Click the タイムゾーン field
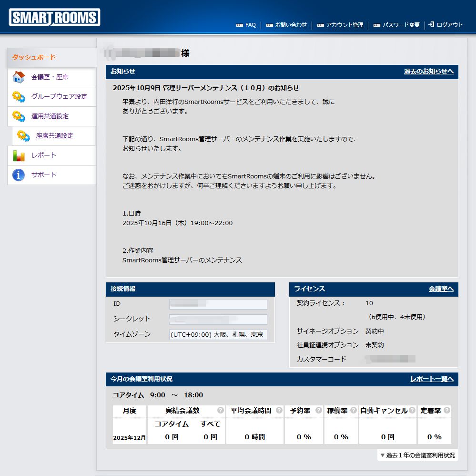This screenshot has width=476, height=476. pyautogui.click(x=218, y=334)
